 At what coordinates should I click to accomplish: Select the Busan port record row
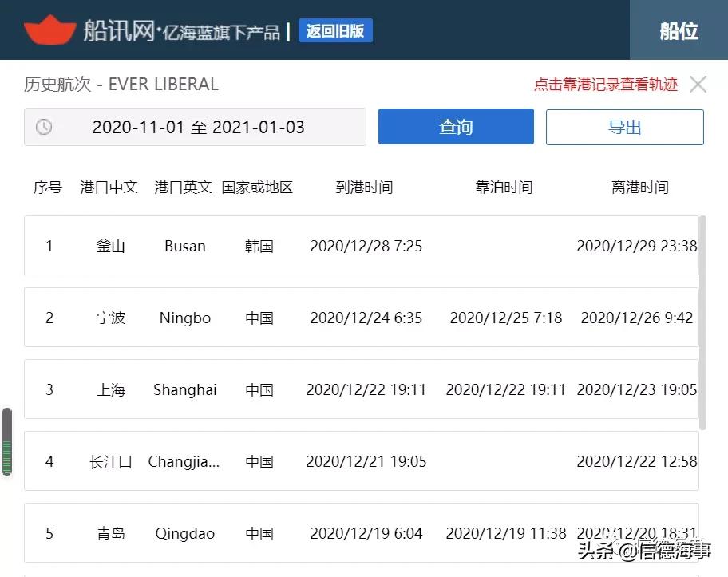364,246
